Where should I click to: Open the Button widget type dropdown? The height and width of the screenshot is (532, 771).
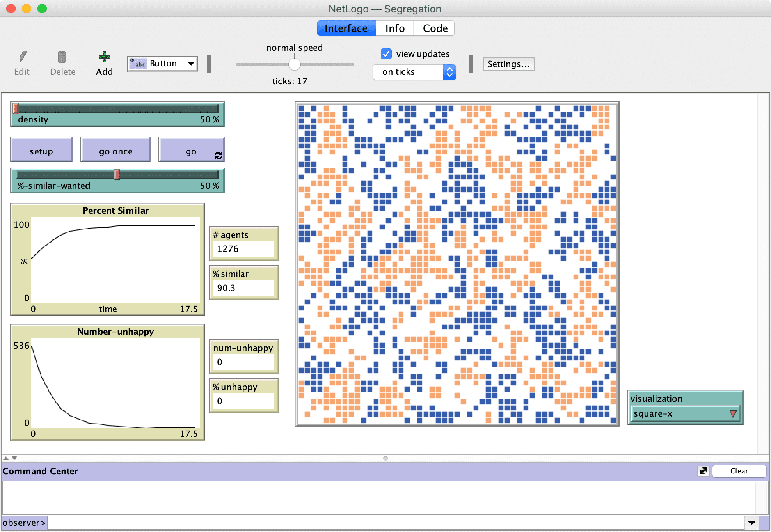pyautogui.click(x=163, y=64)
